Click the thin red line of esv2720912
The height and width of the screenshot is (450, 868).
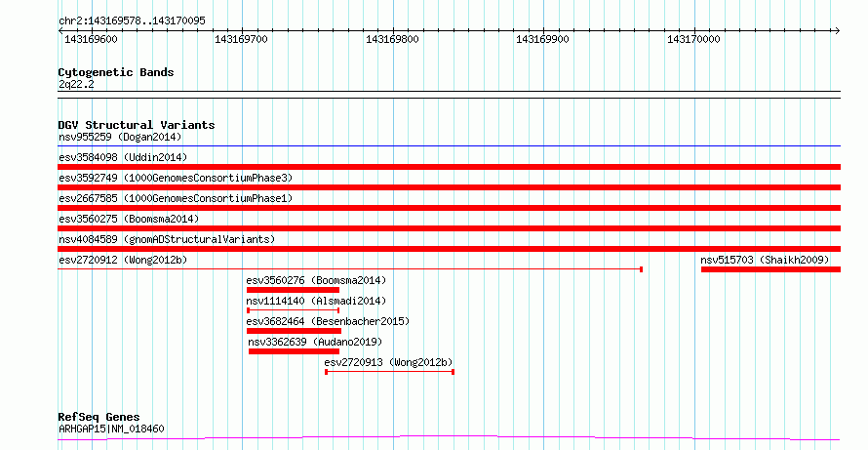tap(350, 269)
